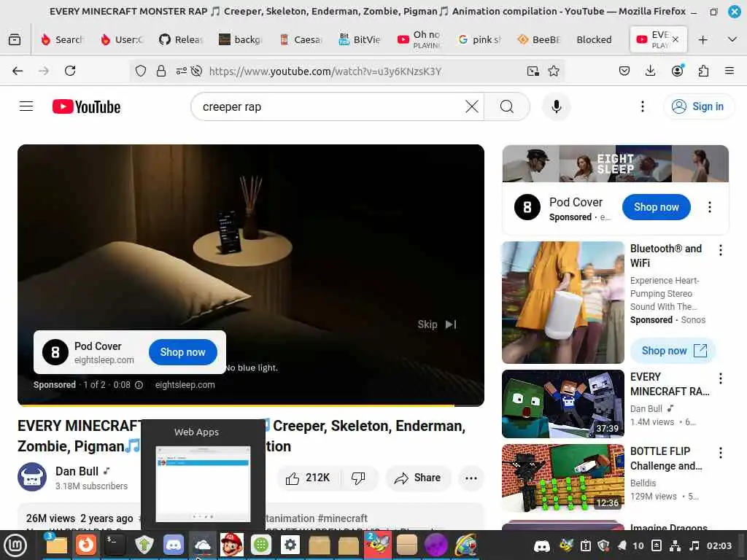Open the Dan Bull channel avatar
This screenshot has width=747, height=560.
(32, 477)
